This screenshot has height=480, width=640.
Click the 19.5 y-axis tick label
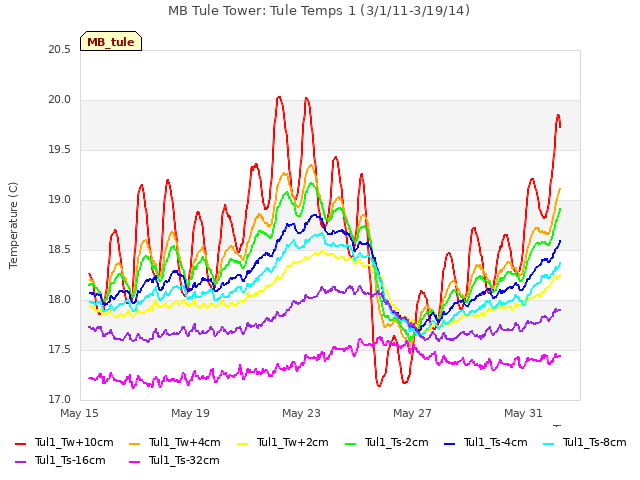pyautogui.click(x=60, y=150)
